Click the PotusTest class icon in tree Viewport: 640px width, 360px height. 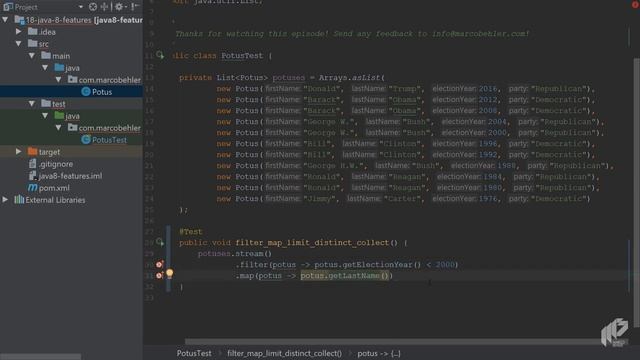click(86, 140)
